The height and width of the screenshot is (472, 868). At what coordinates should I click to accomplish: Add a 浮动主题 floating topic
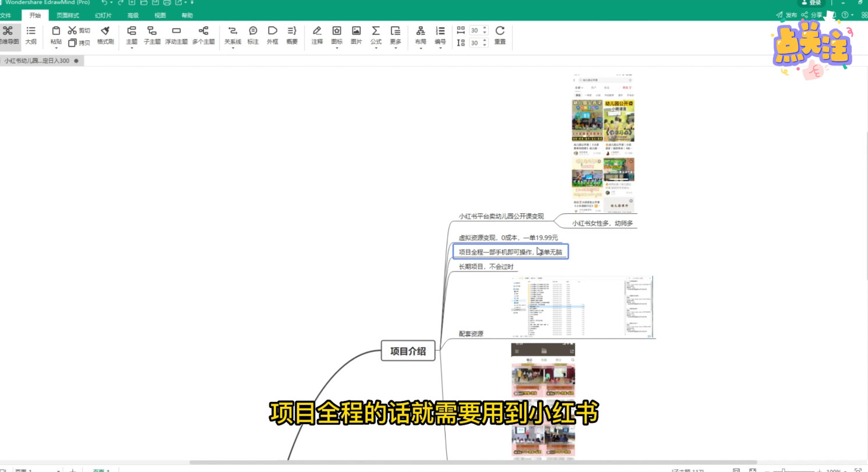pyautogui.click(x=175, y=34)
